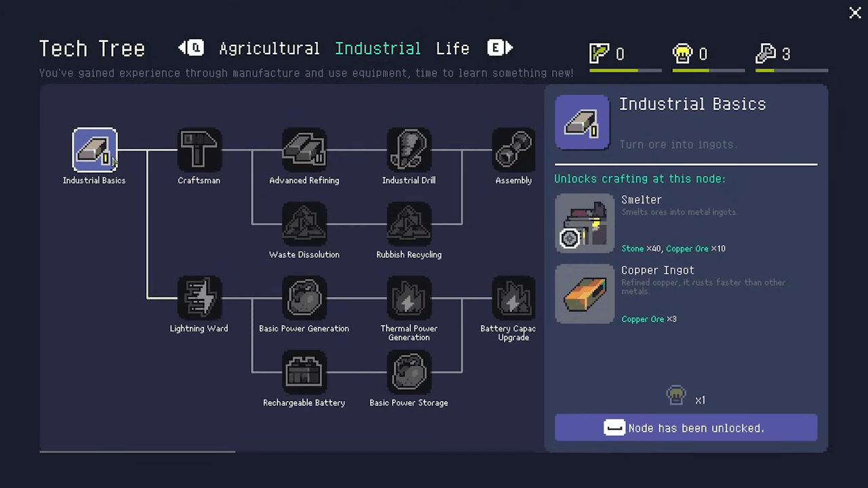The width and height of the screenshot is (868, 488).
Task: Click the large Industrial Basics detail icon
Action: (582, 122)
